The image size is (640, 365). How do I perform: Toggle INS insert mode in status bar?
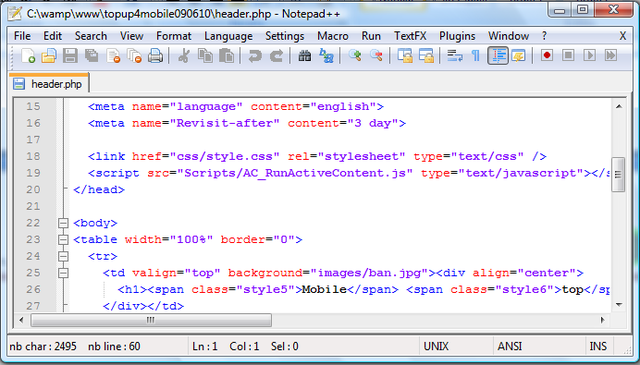(598, 346)
